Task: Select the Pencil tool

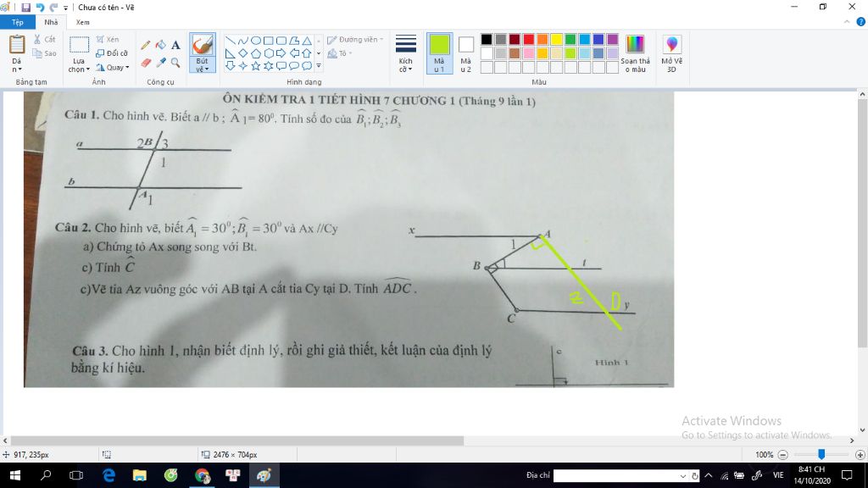Action: point(146,45)
